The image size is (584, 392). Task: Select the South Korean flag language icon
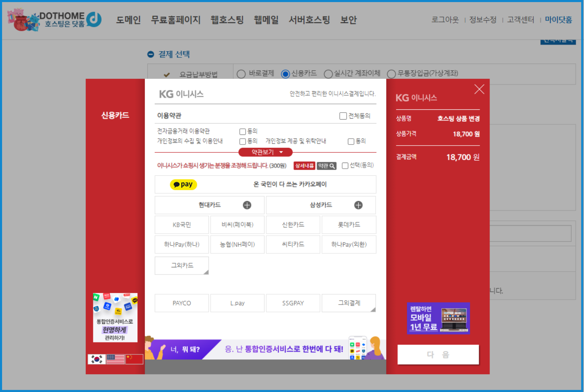[97, 359]
